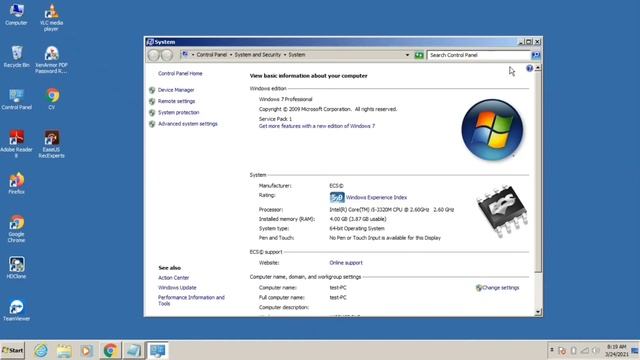Open the Windows Experience Index link
This screenshot has height=360, width=640.
coord(376,198)
